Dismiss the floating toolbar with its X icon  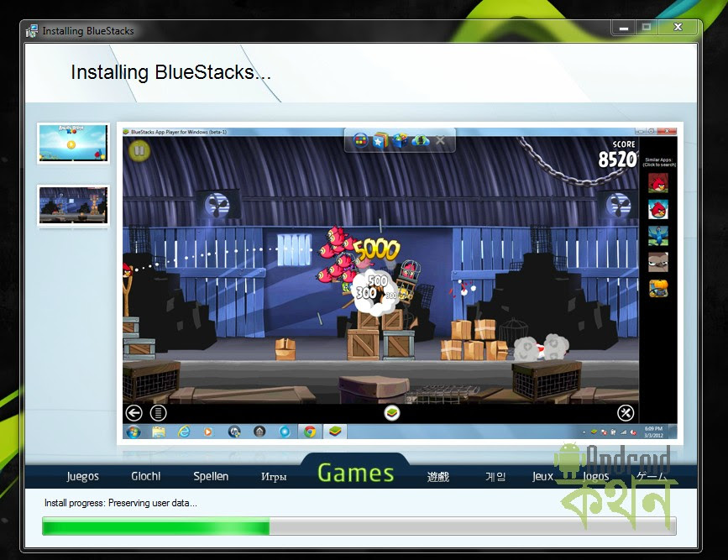coord(440,140)
